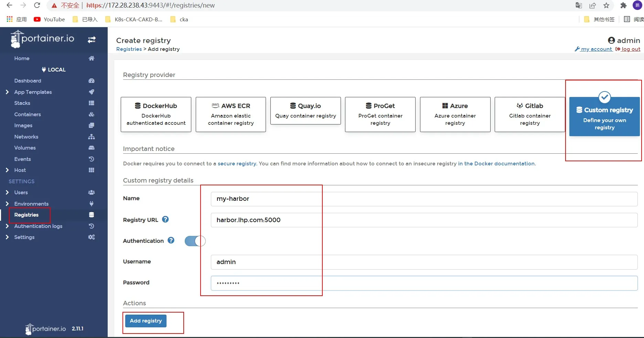Click the Host grid icon
Screen dimensions: 644x338
[x=92, y=170]
